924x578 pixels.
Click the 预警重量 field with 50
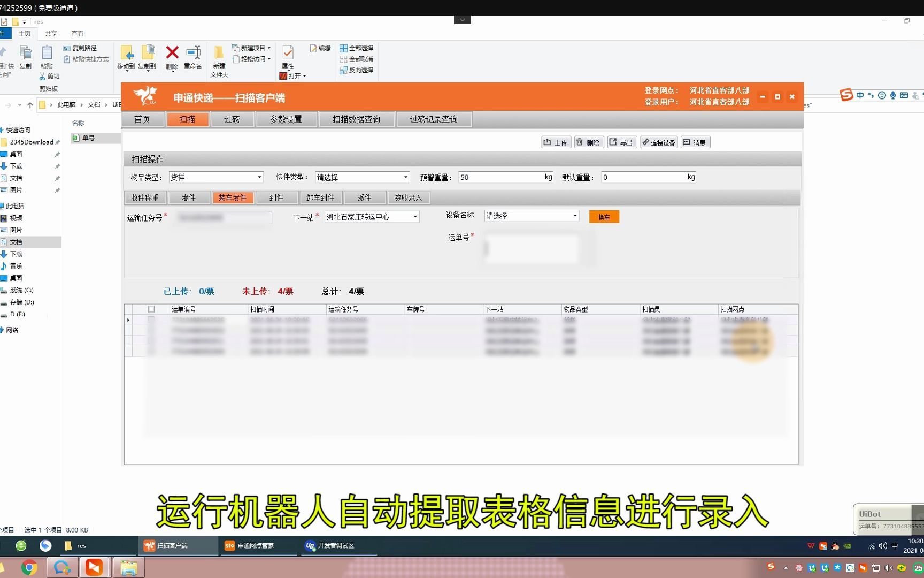click(x=506, y=177)
